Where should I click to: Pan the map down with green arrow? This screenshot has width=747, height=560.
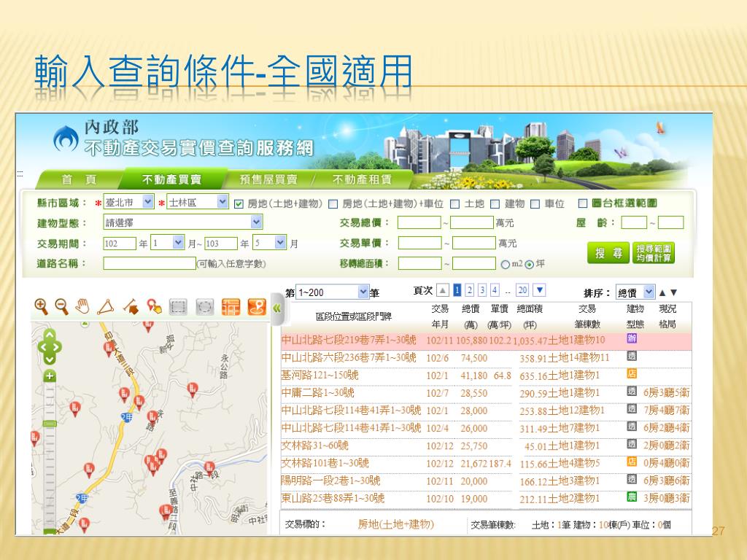click(x=50, y=359)
